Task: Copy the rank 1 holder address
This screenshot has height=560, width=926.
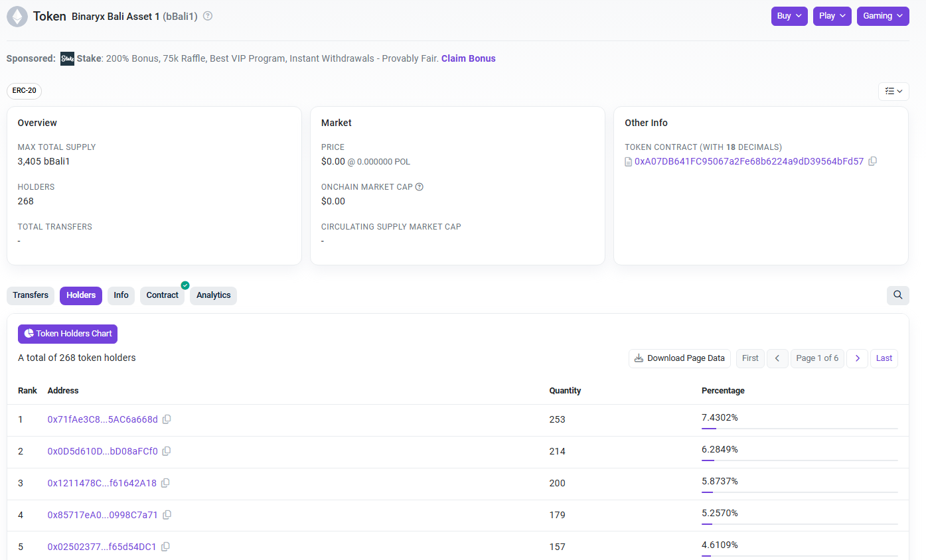Action: (166, 419)
